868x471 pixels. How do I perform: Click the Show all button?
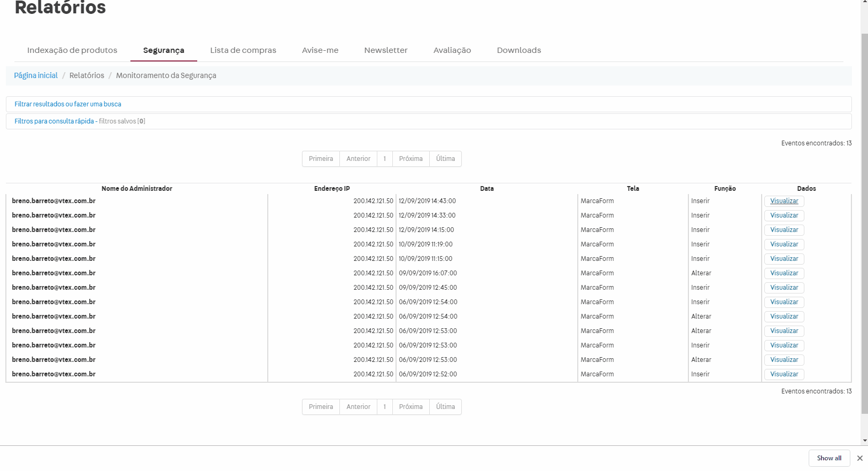(x=829, y=458)
